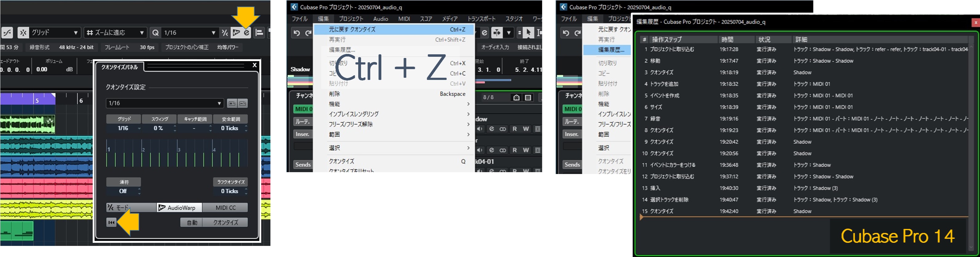The height and width of the screenshot is (257, 980).
Task: Select highlighted 編集履歴... entry in right window
Action: (607, 50)
